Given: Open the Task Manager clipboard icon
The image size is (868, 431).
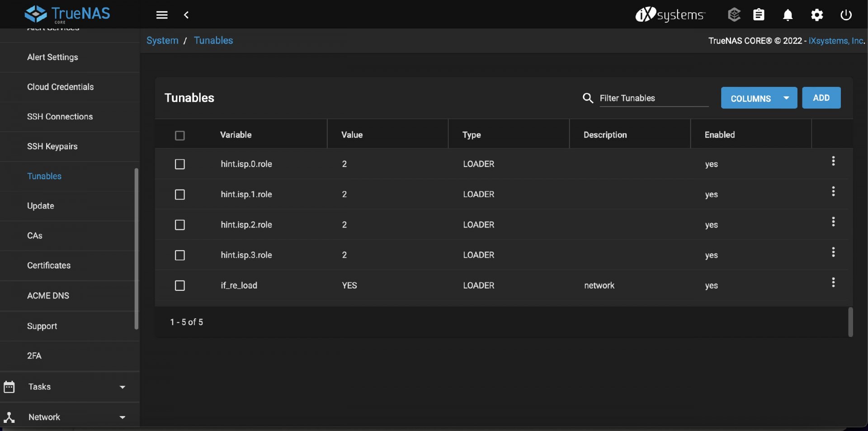Looking at the screenshot, I should point(759,15).
